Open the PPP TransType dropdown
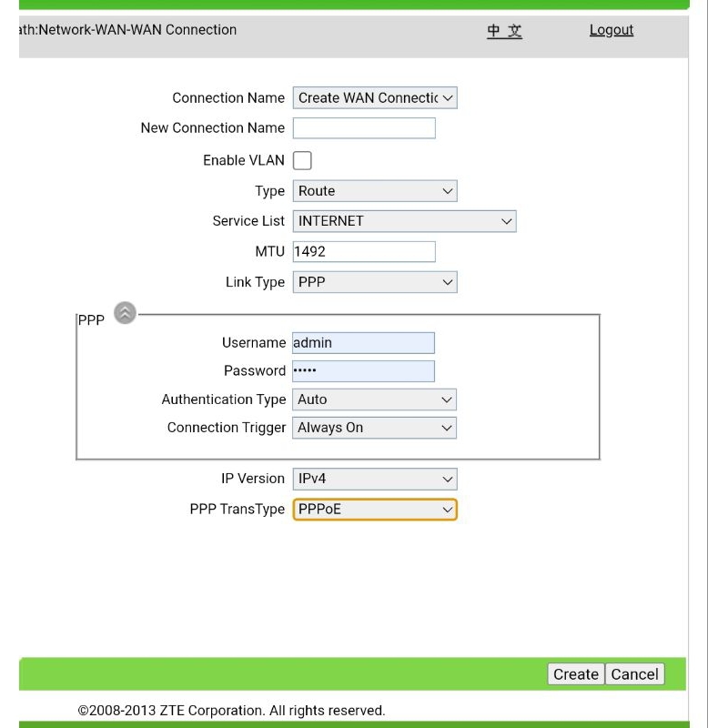Screen dimensions: 728x728 374,510
